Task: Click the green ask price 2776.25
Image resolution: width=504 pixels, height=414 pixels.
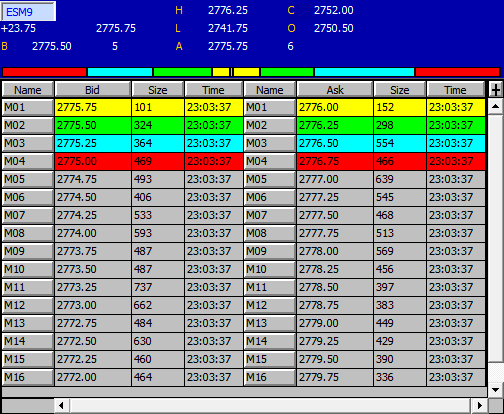Action: point(335,125)
